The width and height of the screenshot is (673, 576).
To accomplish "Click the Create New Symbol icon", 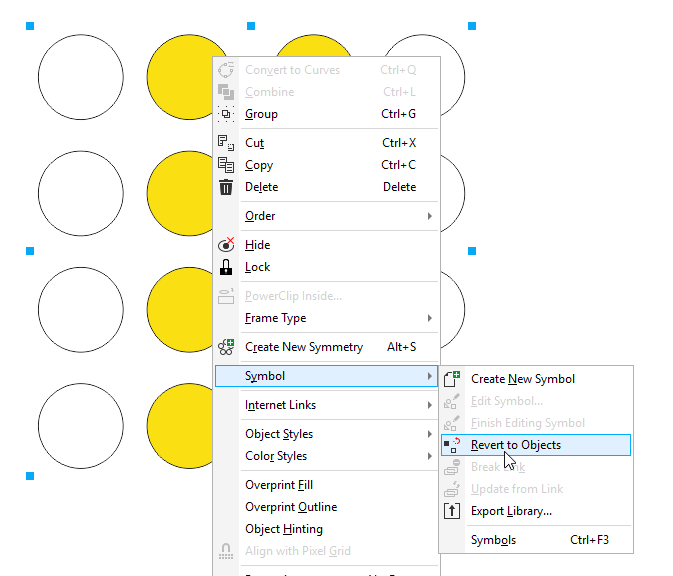I will 452,379.
